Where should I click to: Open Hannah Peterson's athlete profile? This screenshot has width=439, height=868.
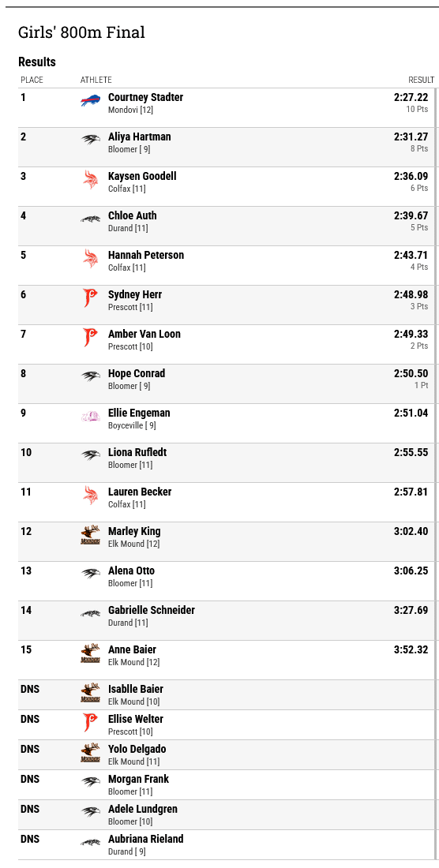pyautogui.click(x=146, y=255)
